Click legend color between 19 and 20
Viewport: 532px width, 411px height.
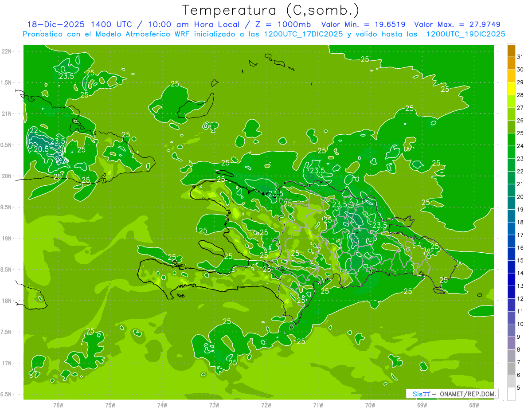tap(511, 204)
